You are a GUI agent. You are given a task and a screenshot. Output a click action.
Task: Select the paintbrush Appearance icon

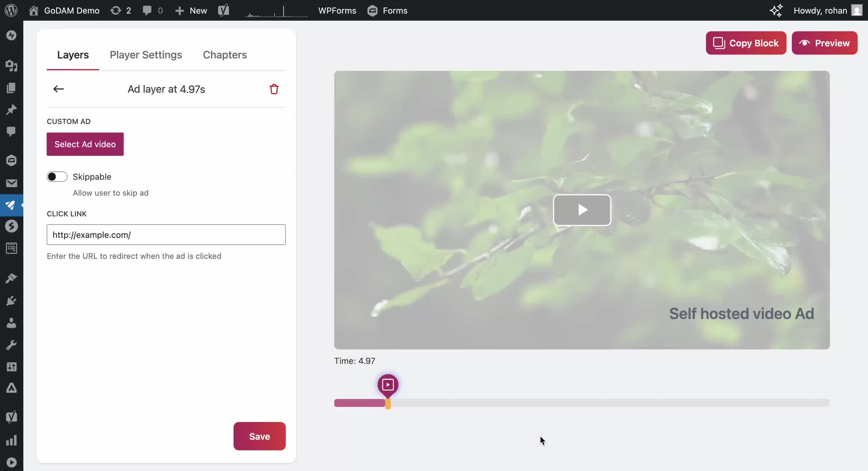11,278
